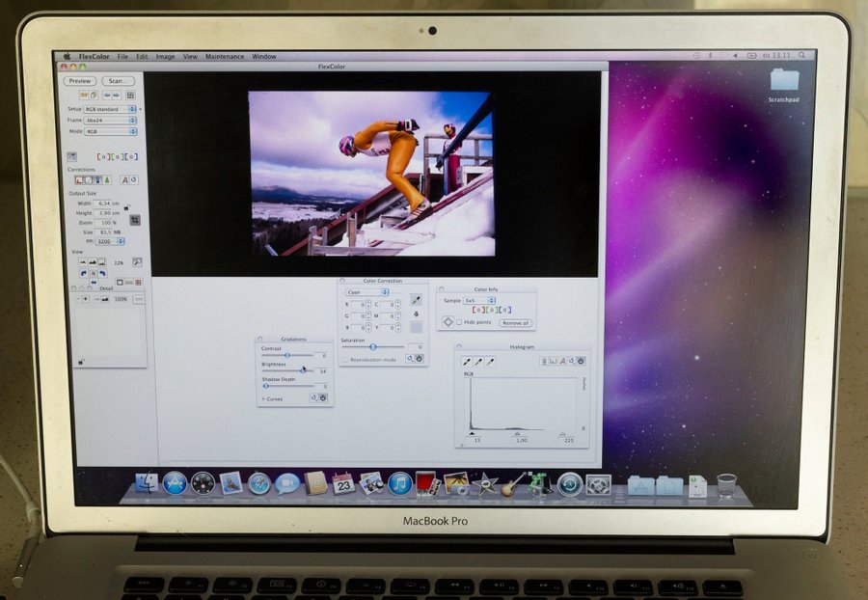Click the Preview button
The height and width of the screenshot is (600, 868).
point(79,81)
